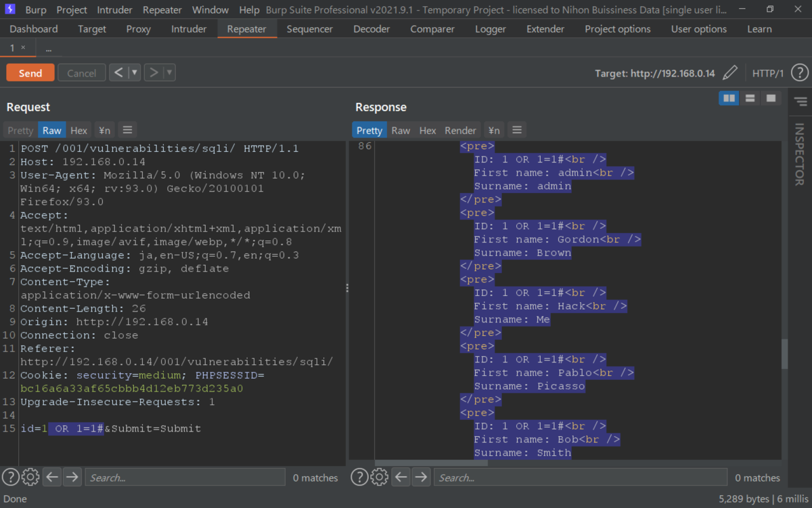Go forward in request history
Image resolution: width=812 pixels, height=508 pixels.
[154, 72]
